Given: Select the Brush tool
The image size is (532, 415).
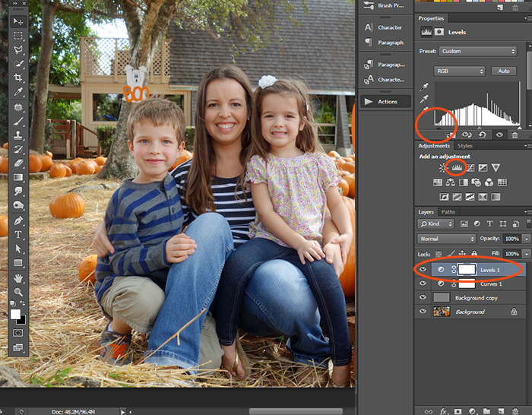Looking at the screenshot, I should 18,121.
